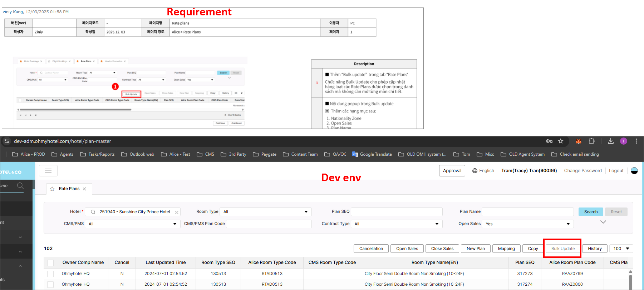Open the browser downloads icon
The image size is (644, 290).
[x=611, y=141]
